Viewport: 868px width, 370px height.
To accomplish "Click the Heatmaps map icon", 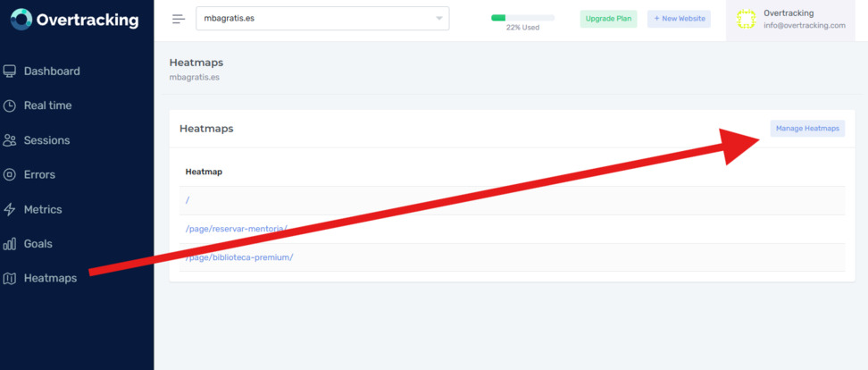I will [10, 279].
